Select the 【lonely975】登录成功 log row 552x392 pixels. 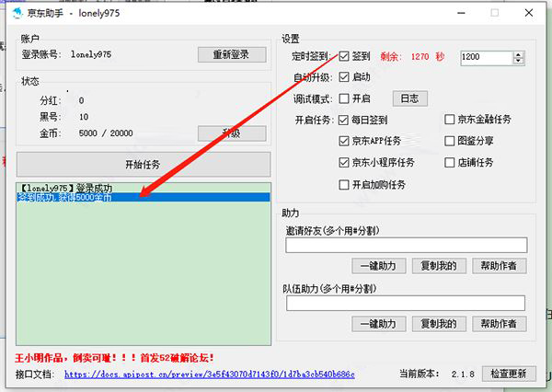144,188
